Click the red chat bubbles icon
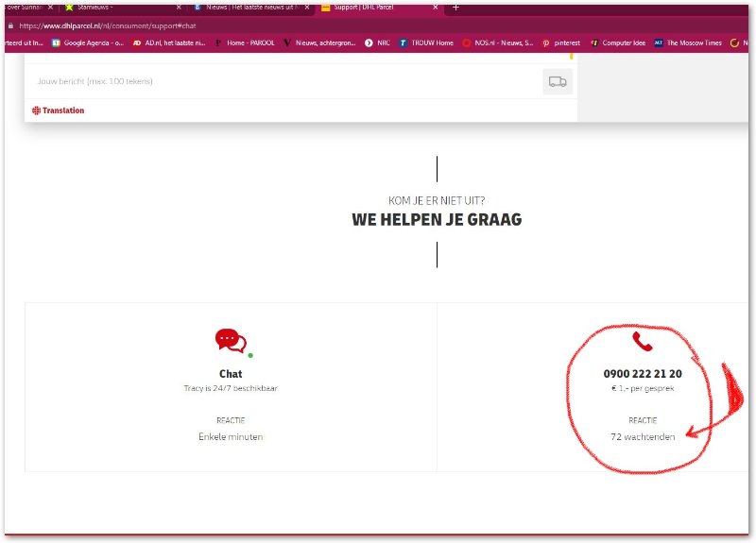 tap(231, 341)
